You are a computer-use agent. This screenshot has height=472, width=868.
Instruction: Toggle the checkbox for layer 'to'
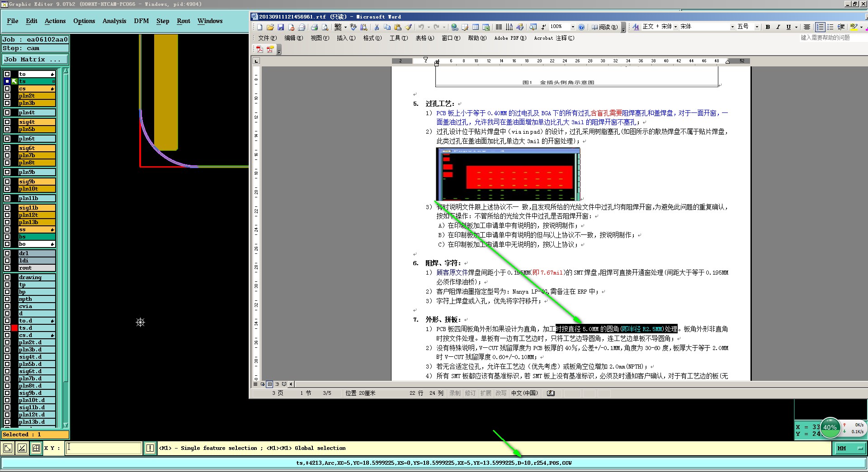pyautogui.click(x=7, y=74)
